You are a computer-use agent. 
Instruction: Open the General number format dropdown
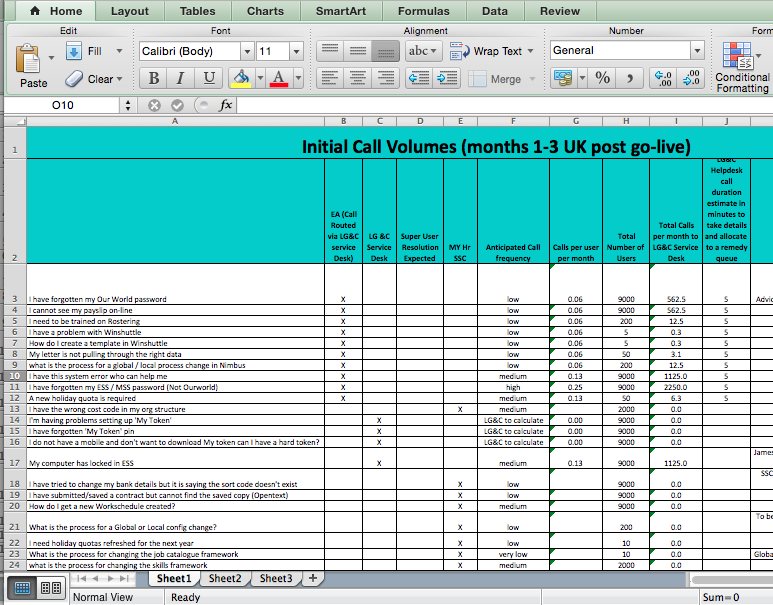pyautogui.click(x=697, y=50)
